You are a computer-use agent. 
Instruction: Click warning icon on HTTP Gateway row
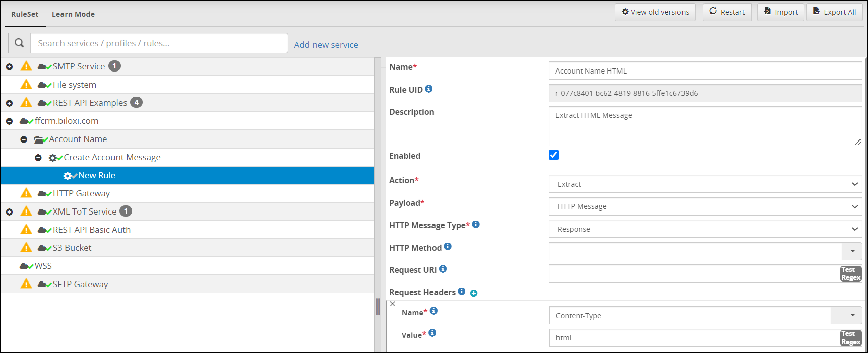click(26, 193)
